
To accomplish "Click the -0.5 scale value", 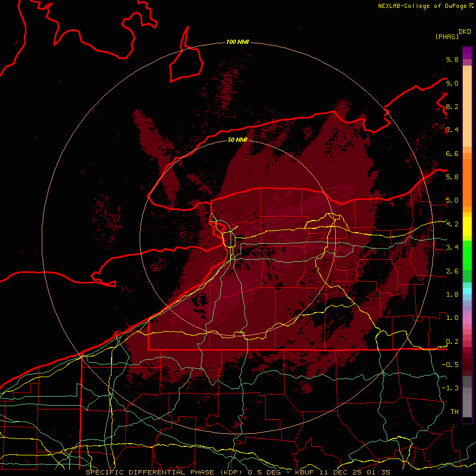I will click(x=450, y=365).
